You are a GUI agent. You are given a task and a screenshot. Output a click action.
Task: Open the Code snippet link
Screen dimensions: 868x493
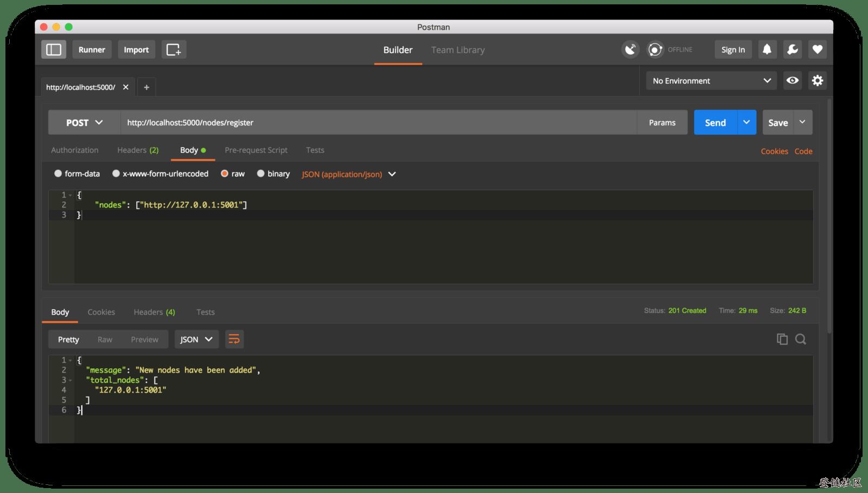tap(803, 151)
